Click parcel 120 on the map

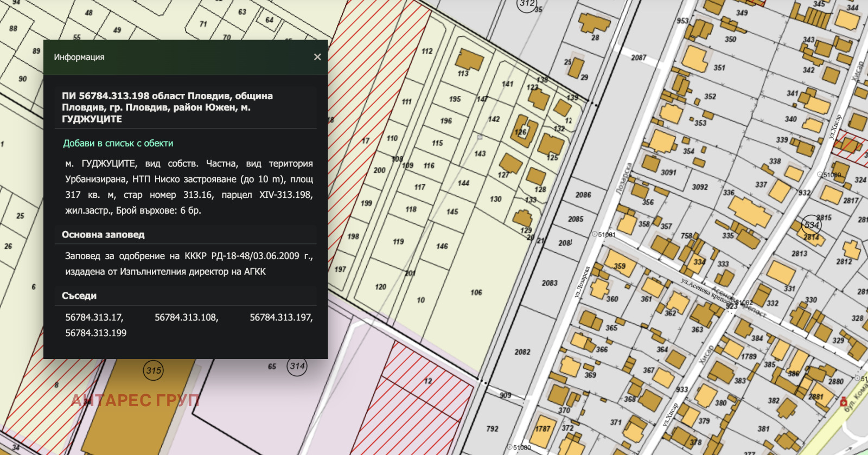click(381, 286)
